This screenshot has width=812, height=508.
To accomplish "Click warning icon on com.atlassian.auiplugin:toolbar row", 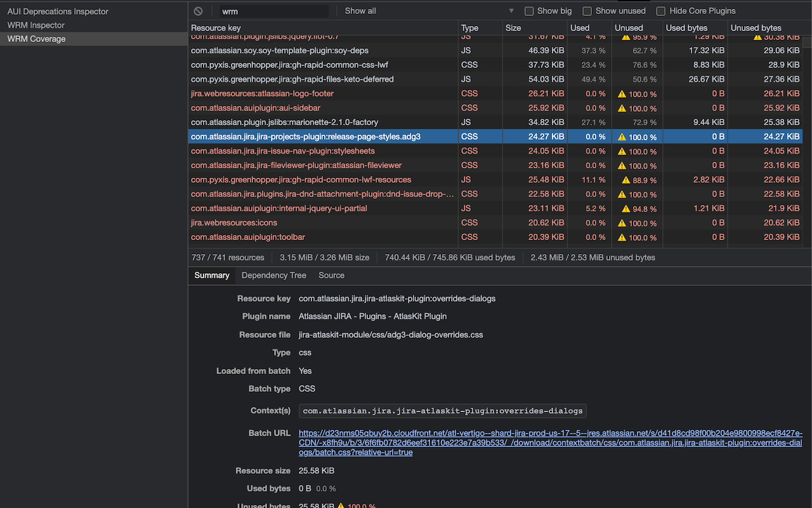I will point(620,237).
